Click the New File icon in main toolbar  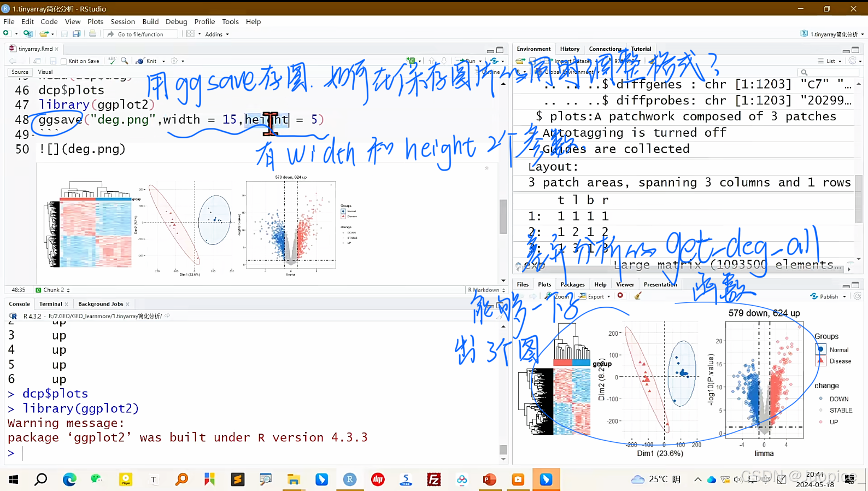point(7,34)
